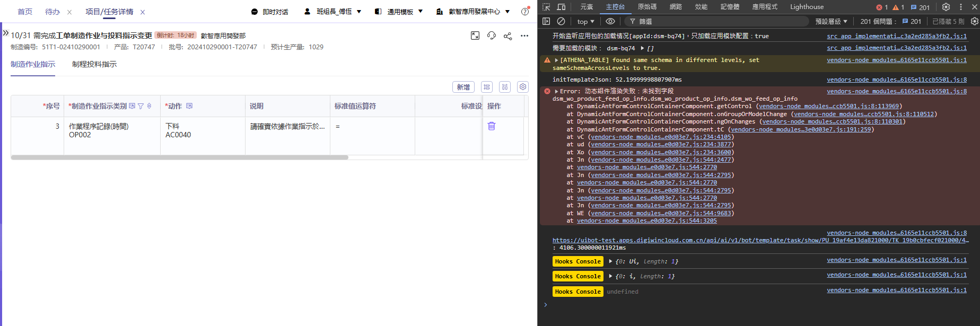The width and height of the screenshot is (980, 326).
Task: Open the DevTools 原始碼 tab
Action: (647, 7)
